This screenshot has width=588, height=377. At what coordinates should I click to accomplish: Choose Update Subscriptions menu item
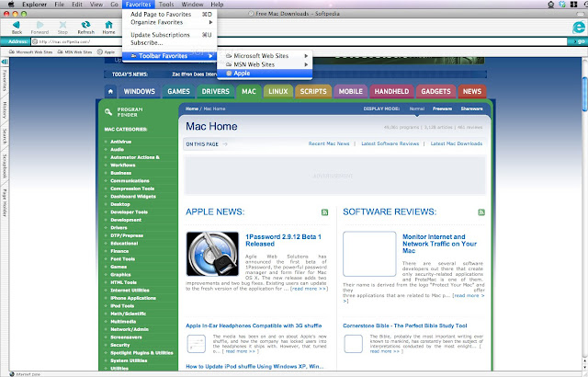169,35
